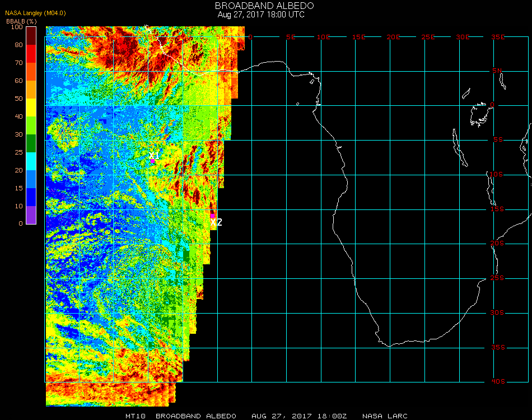532x420 pixels.
Task: Pick the dark blue 10-15 legend swatch
Action: click(x=31, y=197)
